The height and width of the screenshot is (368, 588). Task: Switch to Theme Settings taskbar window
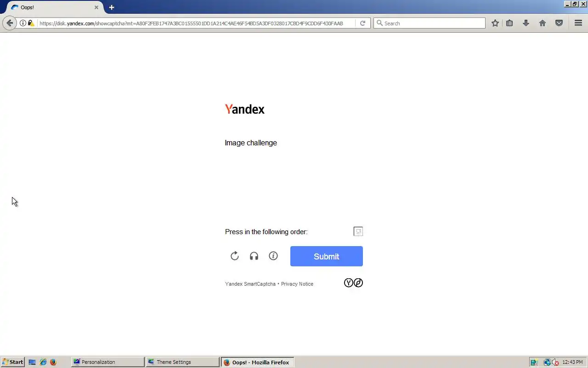(x=182, y=362)
